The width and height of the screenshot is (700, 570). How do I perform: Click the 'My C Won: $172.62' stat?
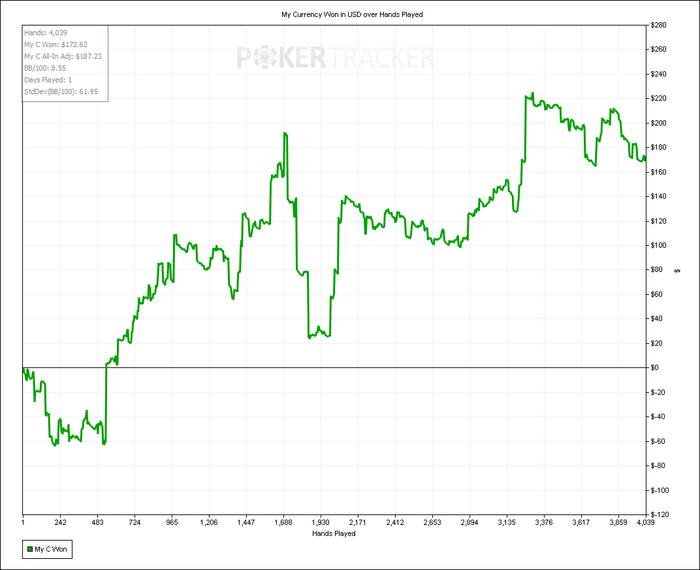point(56,45)
